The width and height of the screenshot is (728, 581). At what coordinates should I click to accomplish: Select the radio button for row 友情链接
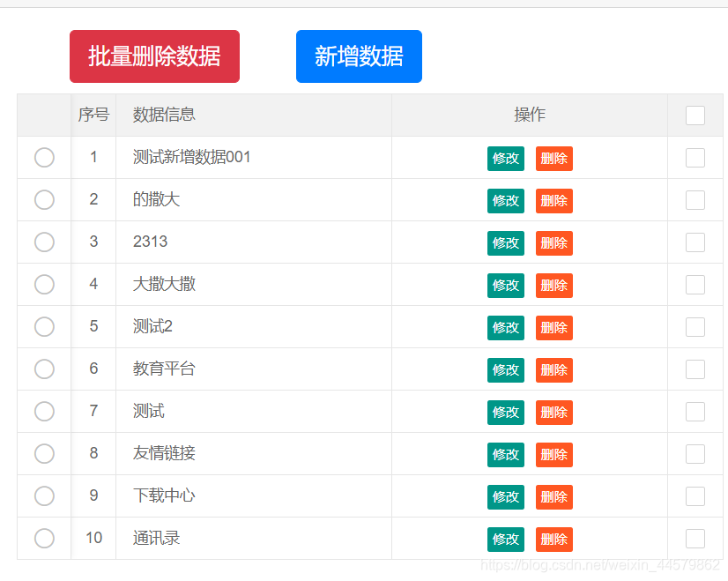coord(44,453)
